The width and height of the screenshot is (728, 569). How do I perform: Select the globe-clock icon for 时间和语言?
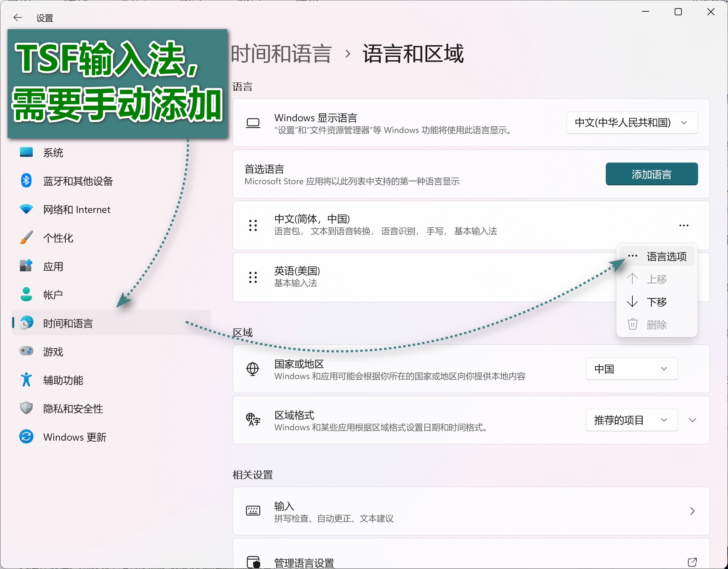[26, 323]
